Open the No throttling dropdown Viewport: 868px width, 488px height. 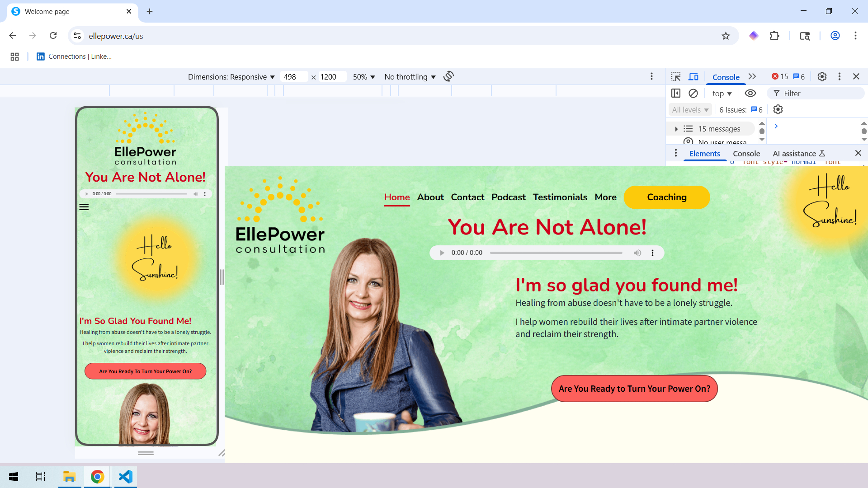click(410, 77)
